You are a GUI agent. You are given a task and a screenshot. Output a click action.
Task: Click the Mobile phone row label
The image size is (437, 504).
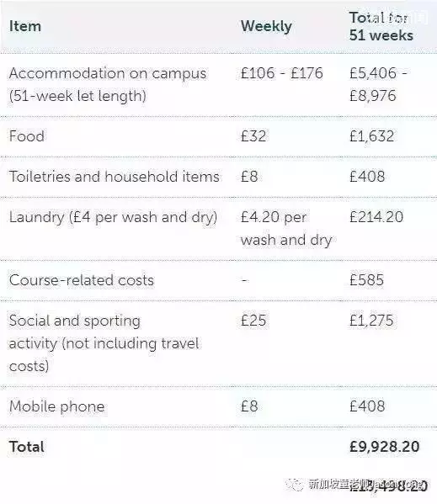[57, 406]
